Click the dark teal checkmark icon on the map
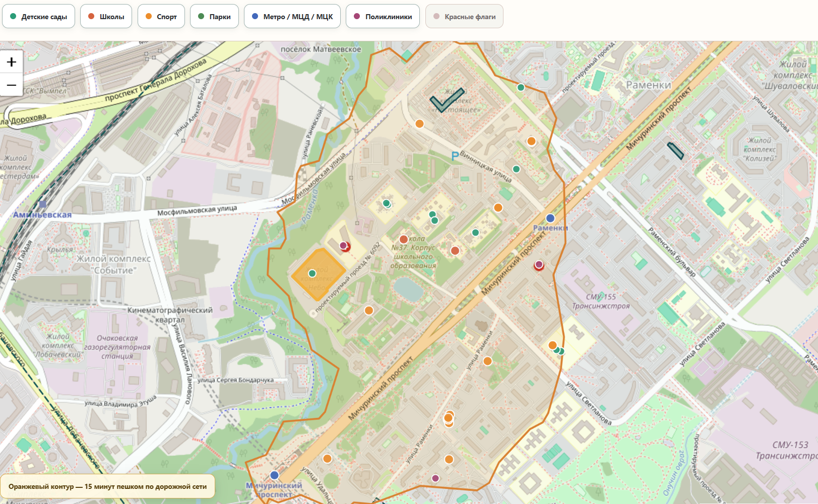 [x=447, y=100]
